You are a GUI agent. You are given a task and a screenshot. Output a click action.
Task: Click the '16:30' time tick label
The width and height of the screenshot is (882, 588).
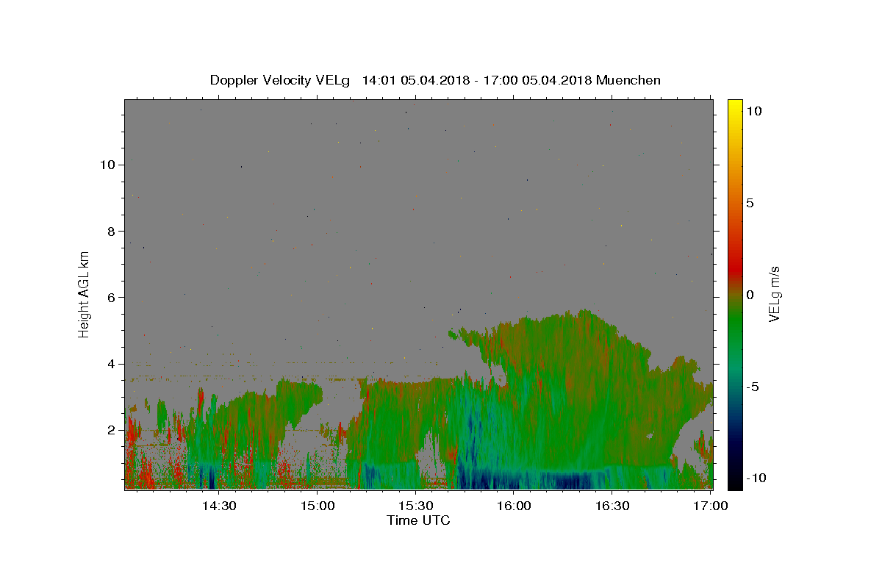(612, 506)
